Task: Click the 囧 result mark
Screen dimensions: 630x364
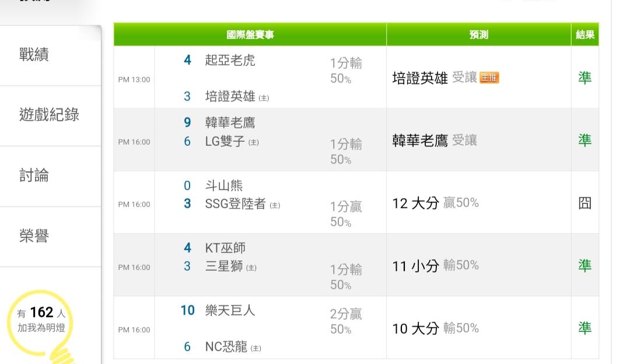Action: (x=584, y=203)
